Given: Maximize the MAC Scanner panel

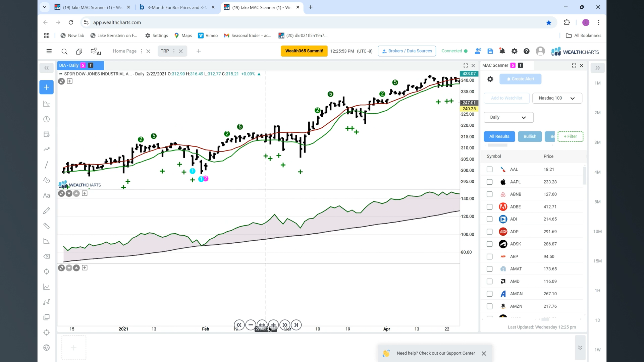Looking at the screenshot, I should [574, 65].
